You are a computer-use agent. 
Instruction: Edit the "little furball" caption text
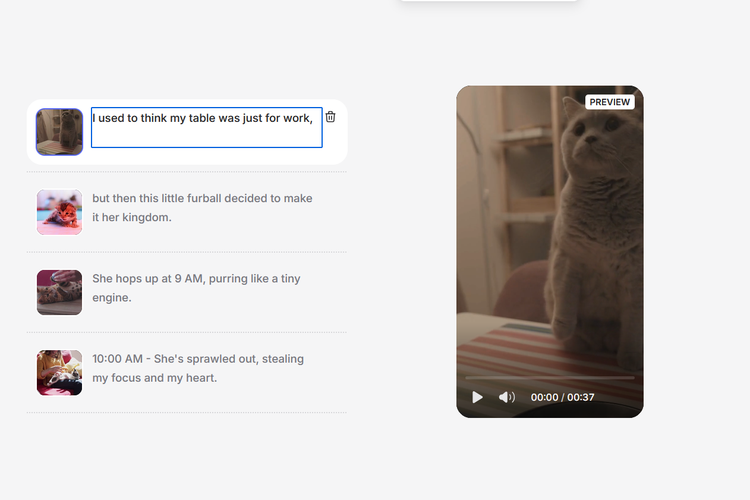202,208
